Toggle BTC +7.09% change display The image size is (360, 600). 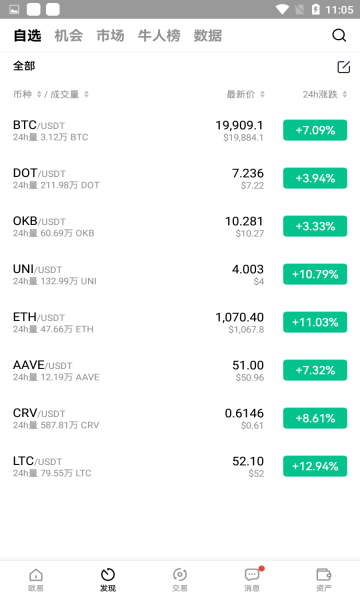coord(315,130)
